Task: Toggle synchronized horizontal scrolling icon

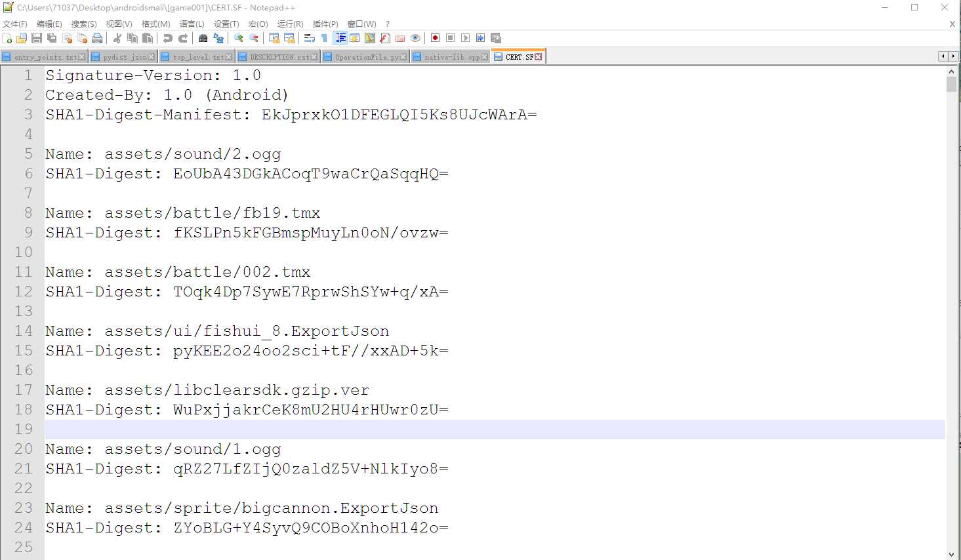Action: click(x=289, y=38)
